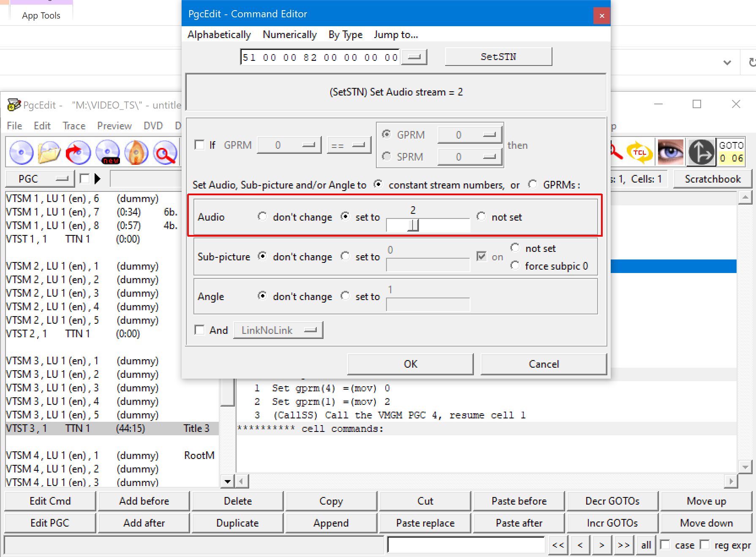This screenshot has width=756, height=557.
Task: Open the Jump to... menu
Action: pos(396,35)
